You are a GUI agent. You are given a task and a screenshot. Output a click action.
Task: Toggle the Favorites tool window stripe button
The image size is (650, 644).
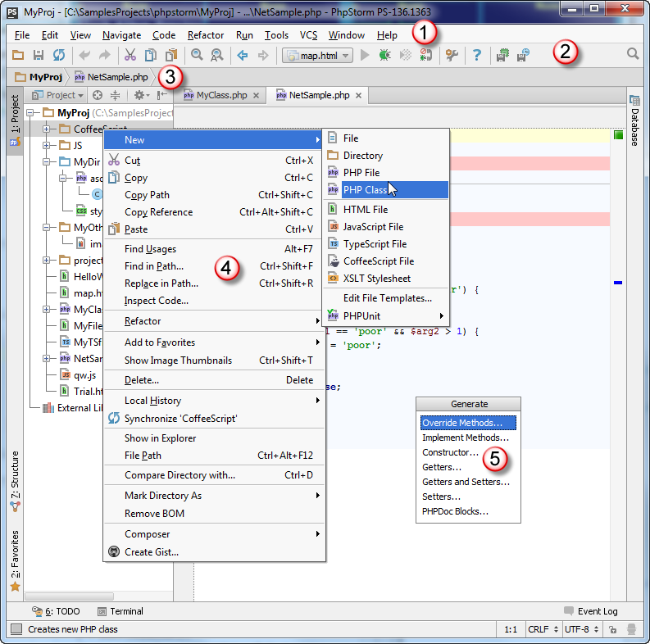[15, 560]
